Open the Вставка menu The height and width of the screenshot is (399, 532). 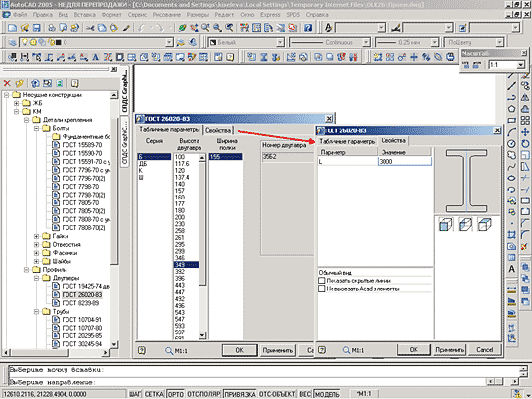(84, 15)
